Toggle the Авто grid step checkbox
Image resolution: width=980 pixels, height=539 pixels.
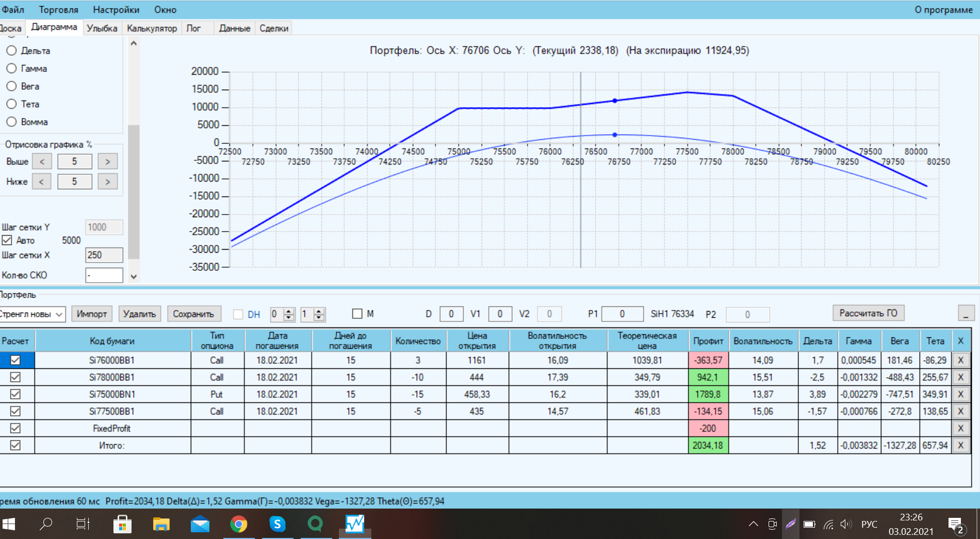(x=7, y=240)
